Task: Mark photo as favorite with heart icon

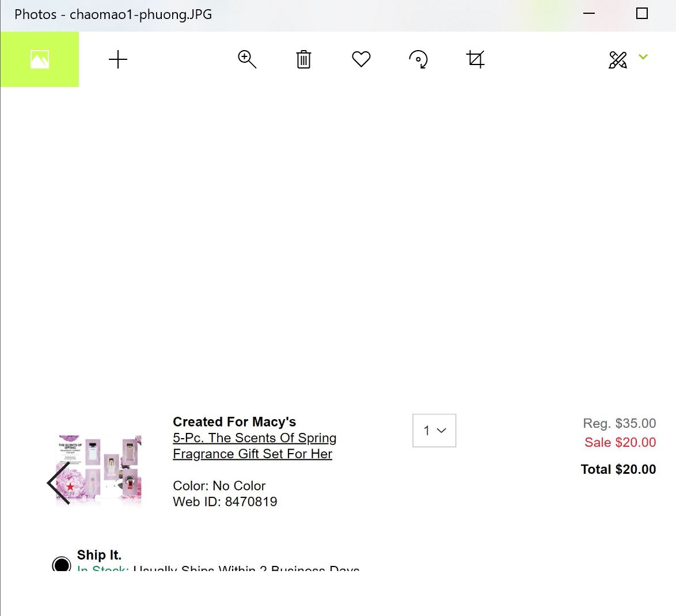Action: (x=361, y=59)
